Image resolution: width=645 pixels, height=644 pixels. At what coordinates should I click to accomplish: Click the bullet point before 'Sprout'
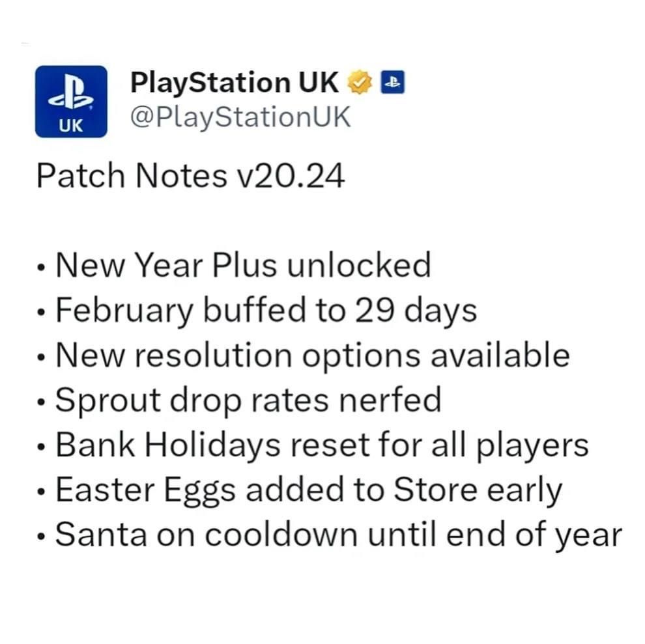tap(42, 403)
